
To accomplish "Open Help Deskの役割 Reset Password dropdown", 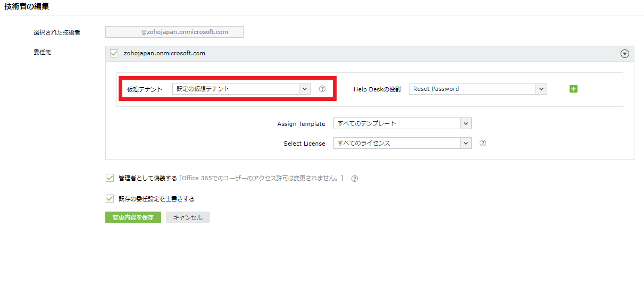I will coord(478,89).
